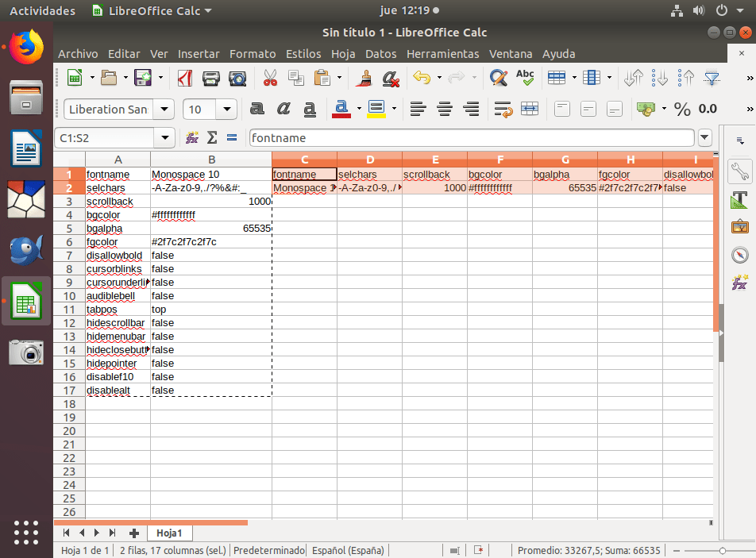
Task: Open the font size dropdown
Action: [x=228, y=110]
